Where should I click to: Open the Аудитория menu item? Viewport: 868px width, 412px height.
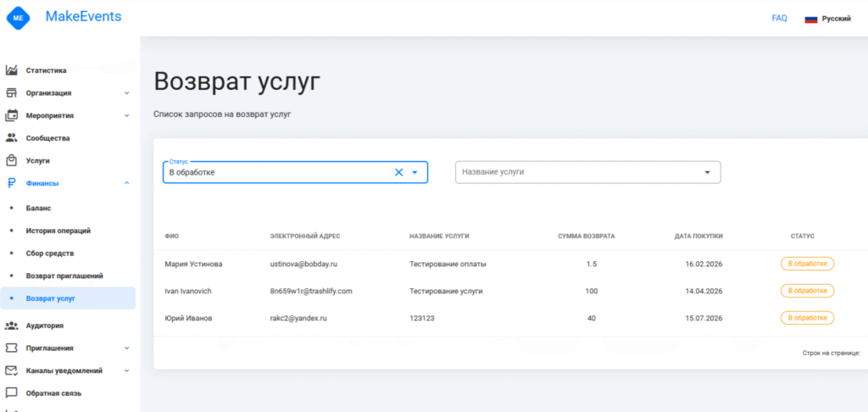point(45,326)
